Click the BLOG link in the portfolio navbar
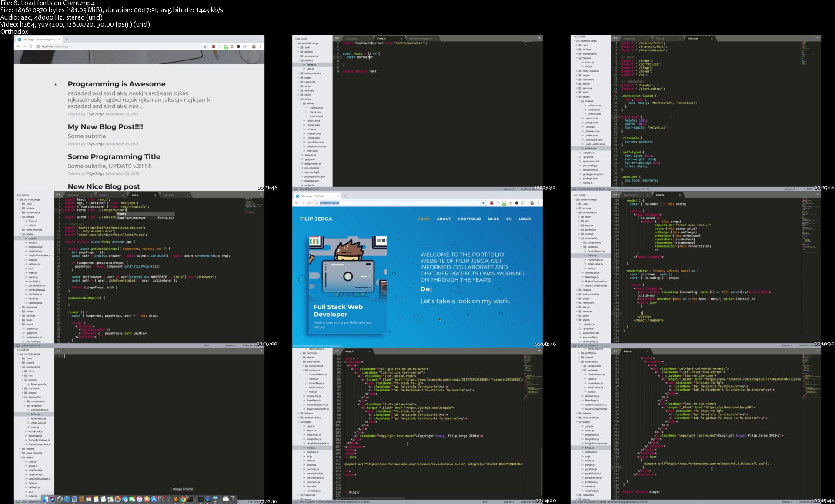This screenshot has width=835, height=504. (493, 219)
